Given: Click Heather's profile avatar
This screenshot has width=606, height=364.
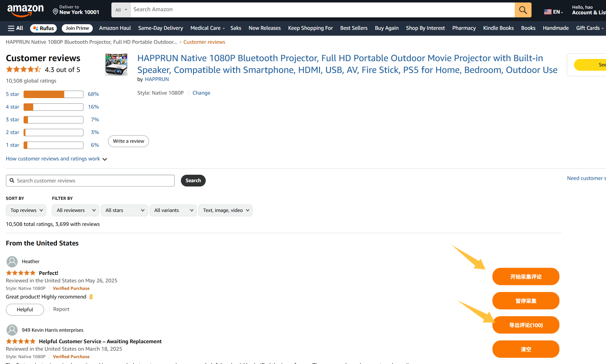Looking at the screenshot, I should click(12, 262).
